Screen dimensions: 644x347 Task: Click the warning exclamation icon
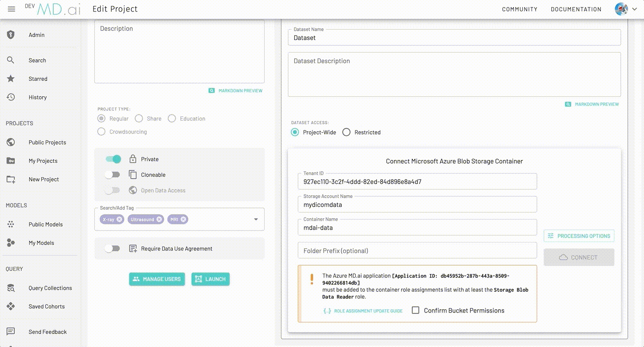[312, 279]
